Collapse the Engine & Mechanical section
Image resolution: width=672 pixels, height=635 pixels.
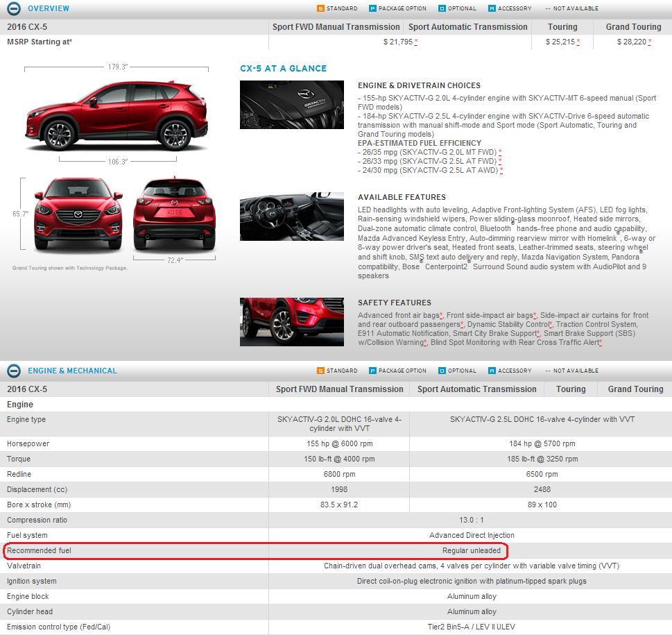coord(14,371)
